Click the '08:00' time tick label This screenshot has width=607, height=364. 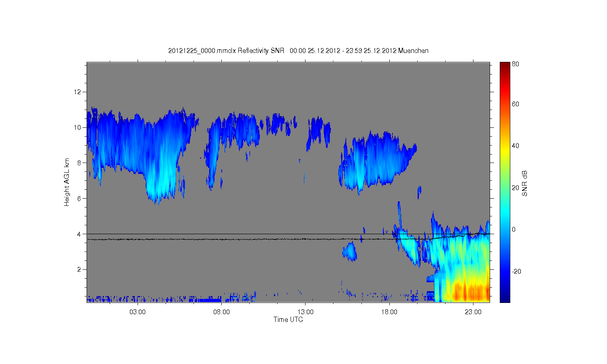click(x=221, y=312)
